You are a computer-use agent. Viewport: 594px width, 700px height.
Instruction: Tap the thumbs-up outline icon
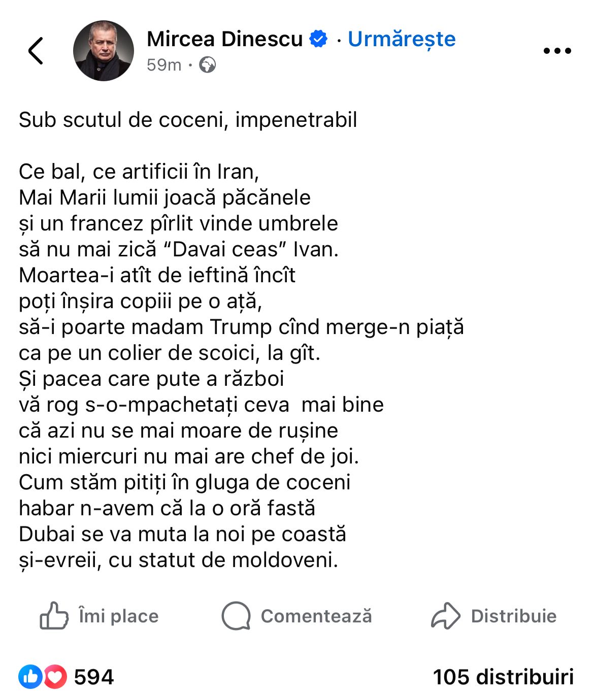click(x=54, y=616)
